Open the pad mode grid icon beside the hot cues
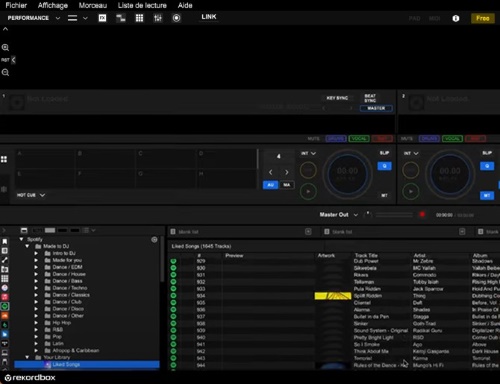This screenshot has width=500, height=384. [4, 159]
